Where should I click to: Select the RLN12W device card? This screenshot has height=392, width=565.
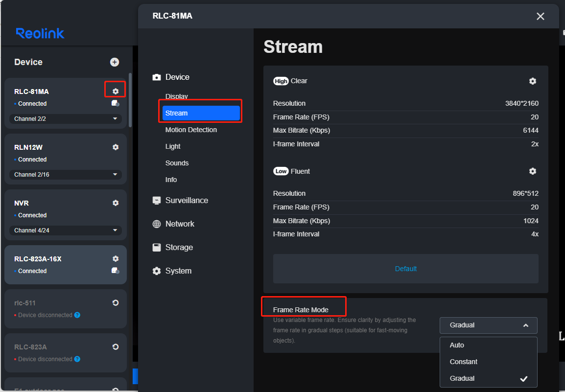[66, 159]
